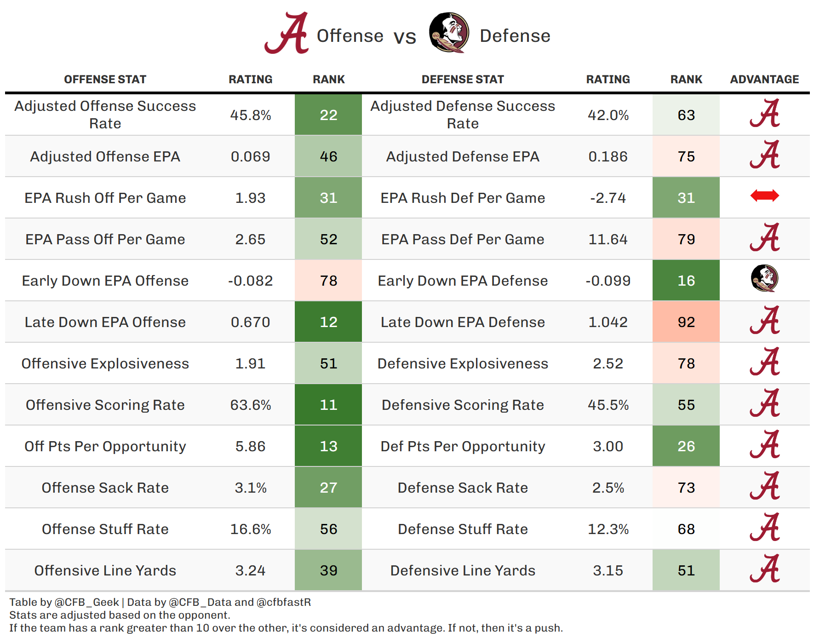This screenshot has height=644, width=814.
Task: Select the ADVANTAGE column header
Action: 764,80
